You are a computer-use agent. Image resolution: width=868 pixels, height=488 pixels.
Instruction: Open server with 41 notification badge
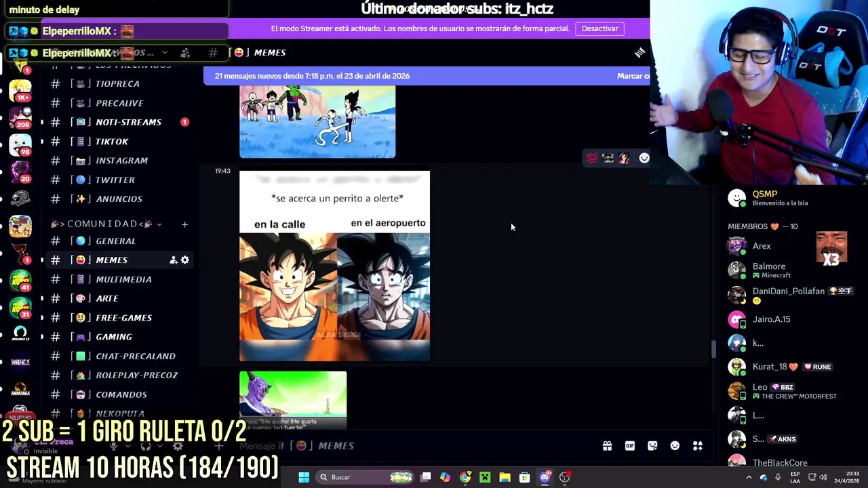point(20,279)
